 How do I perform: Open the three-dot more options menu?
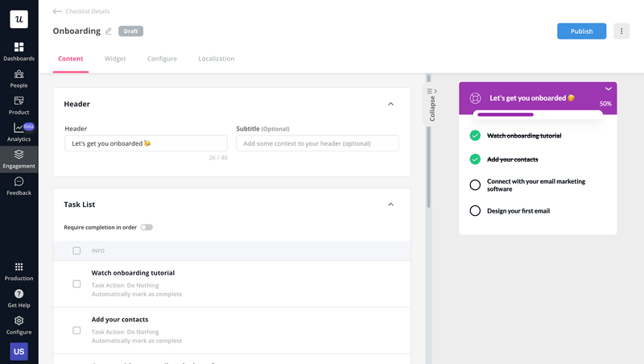click(x=621, y=31)
